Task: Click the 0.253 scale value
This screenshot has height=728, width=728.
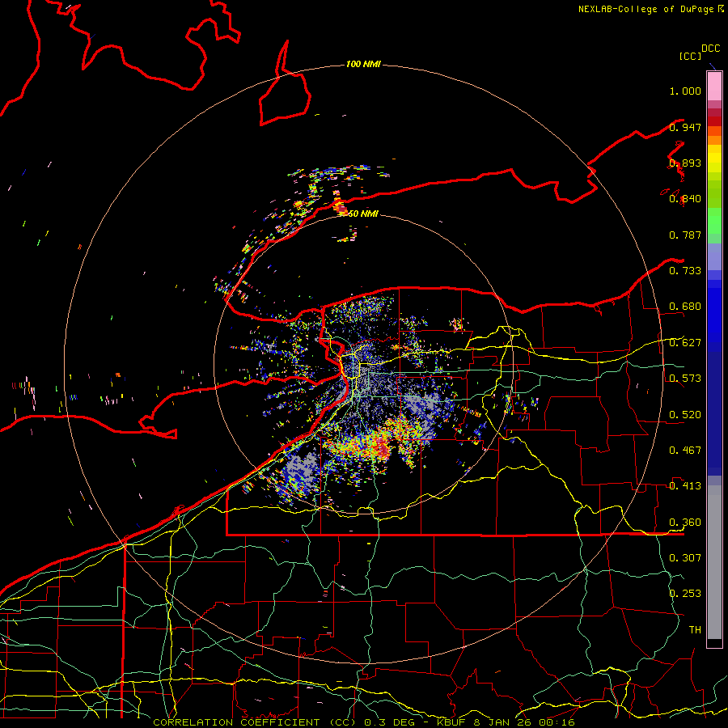Action: tap(685, 594)
